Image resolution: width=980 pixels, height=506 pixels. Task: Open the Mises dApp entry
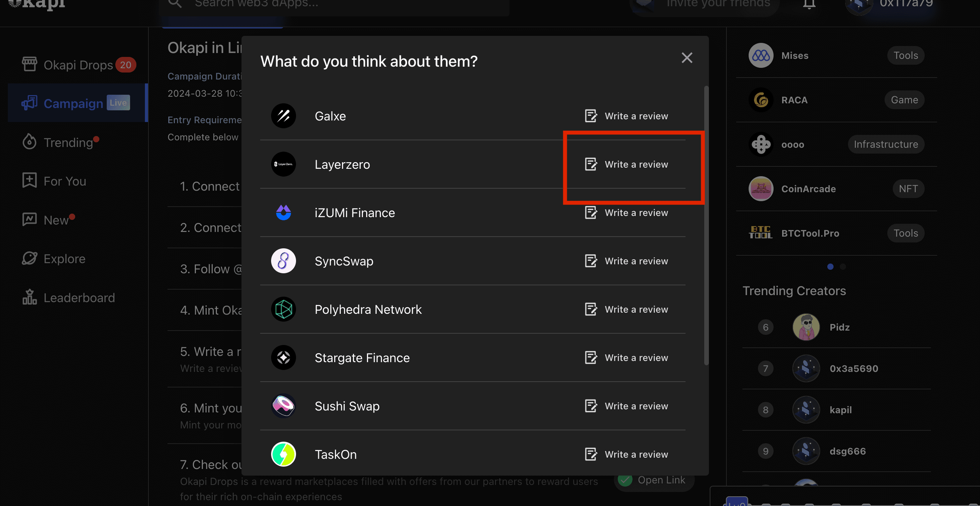[837, 55]
